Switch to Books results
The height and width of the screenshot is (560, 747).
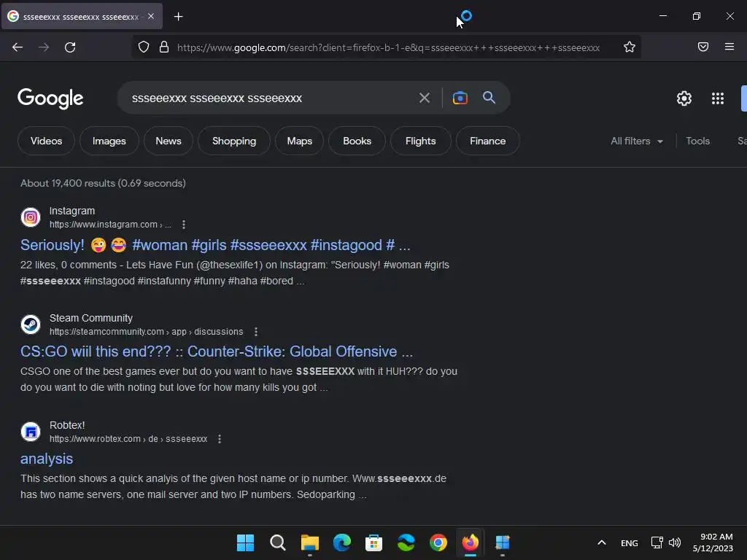coord(357,141)
